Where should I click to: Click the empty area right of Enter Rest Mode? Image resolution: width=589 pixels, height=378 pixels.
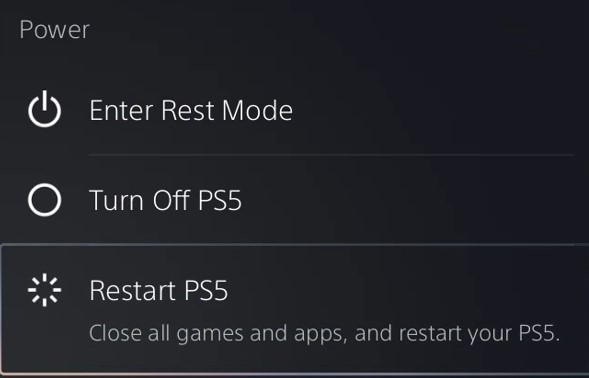tap(432, 110)
